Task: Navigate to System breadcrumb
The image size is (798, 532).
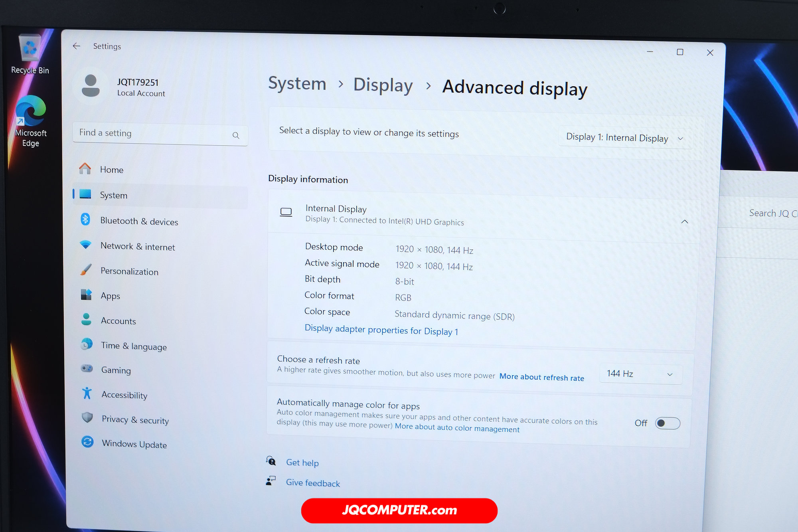Action: pyautogui.click(x=297, y=83)
